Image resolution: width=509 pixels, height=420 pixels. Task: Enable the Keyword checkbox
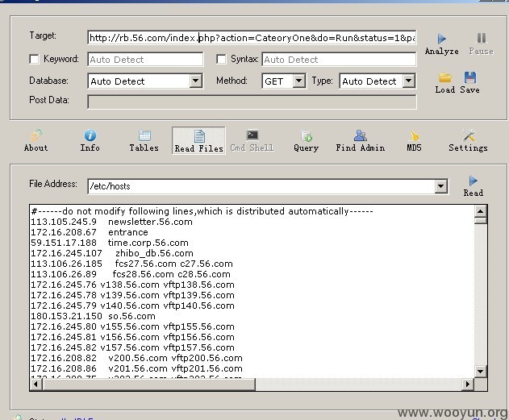pyautogui.click(x=34, y=60)
